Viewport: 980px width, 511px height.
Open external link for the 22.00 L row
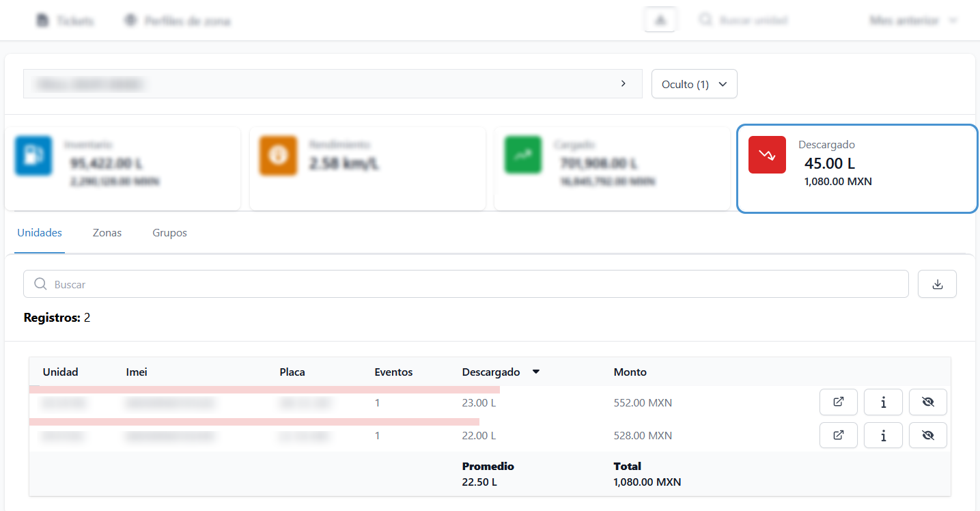coord(838,435)
